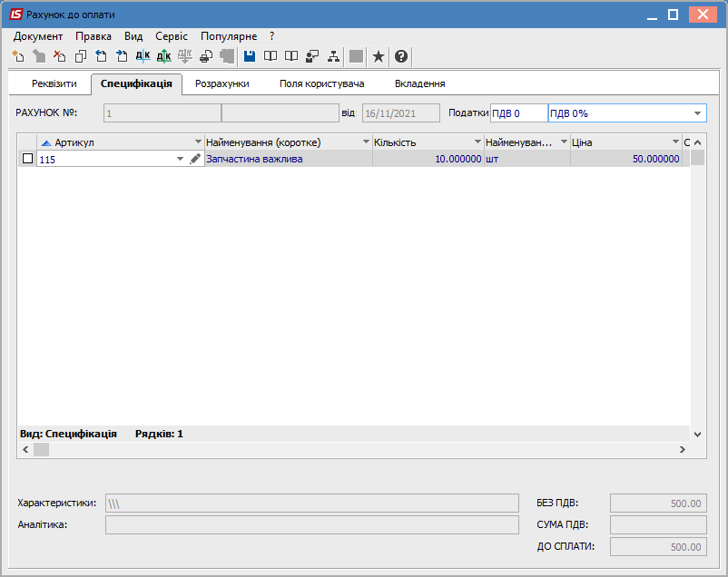Open the ? help menu
Screen dimensions: 728x577
pyautogui.click(x=271, y=36)
